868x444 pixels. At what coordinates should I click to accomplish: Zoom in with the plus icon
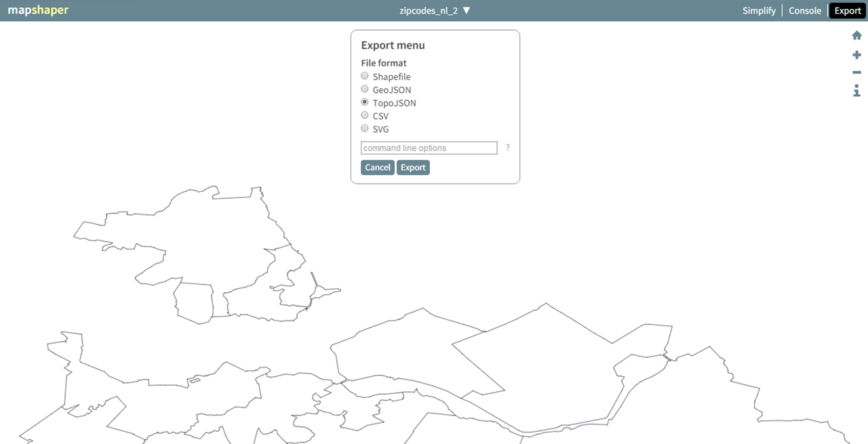(856, 55)
